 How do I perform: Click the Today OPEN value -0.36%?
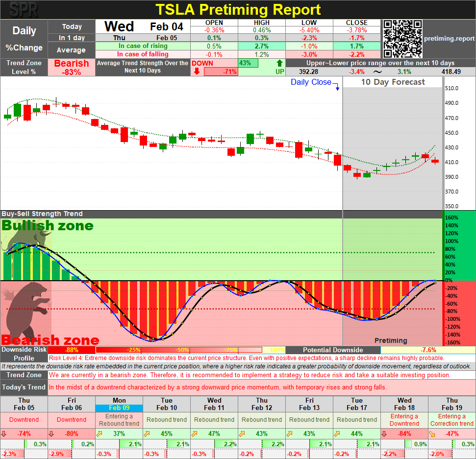[x=214, y=30]
